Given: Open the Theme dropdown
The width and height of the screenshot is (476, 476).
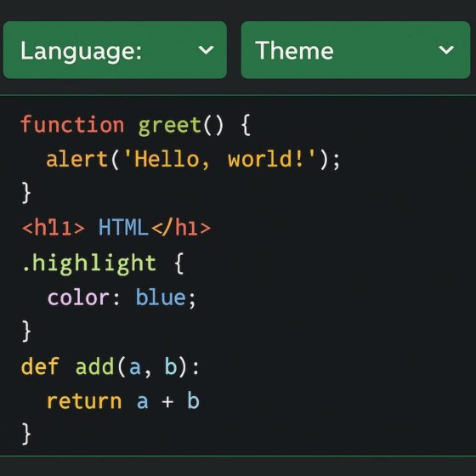Looking at the screenshot, I should tap(355, 50).
